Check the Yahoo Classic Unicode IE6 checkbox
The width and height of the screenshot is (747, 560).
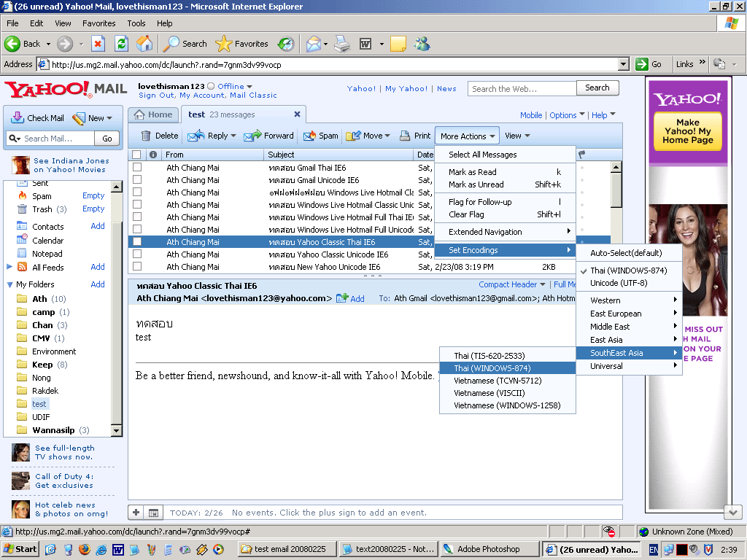[137, 254]
